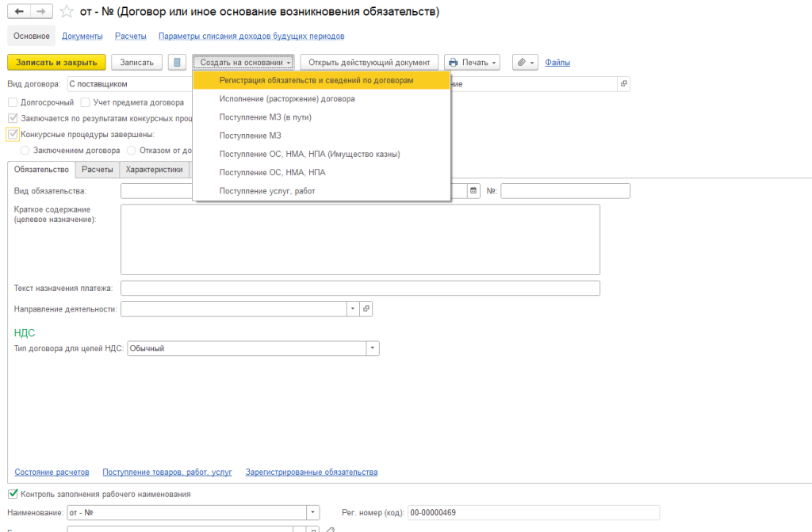This screenshot has height=532, width=812.
Task: Open the linked item beside top-right field
Action: tap(623, 84)
